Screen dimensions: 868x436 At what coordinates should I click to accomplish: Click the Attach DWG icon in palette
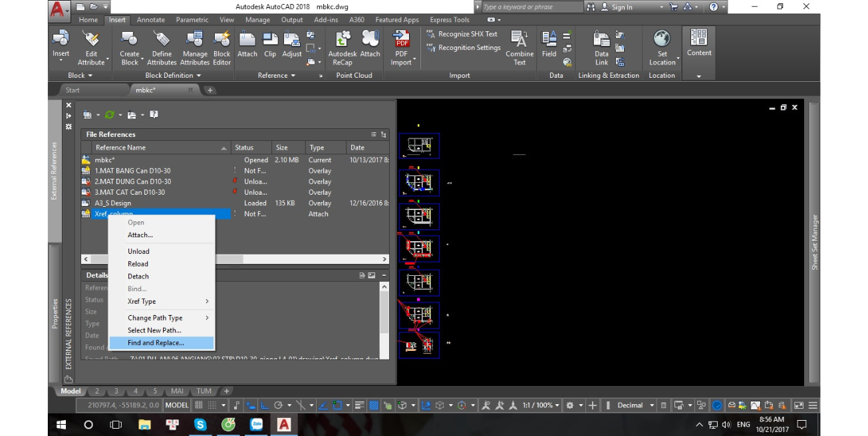87,115
